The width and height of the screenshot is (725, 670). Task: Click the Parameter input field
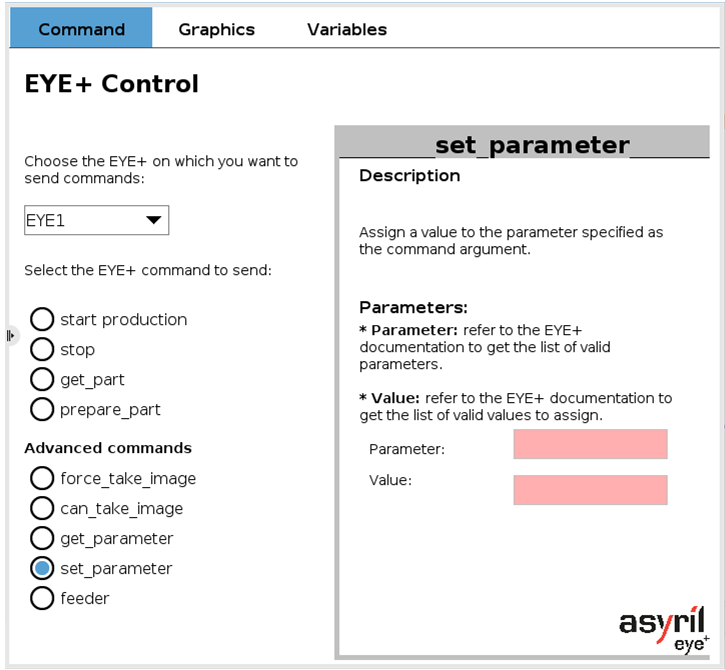[590, 444]
